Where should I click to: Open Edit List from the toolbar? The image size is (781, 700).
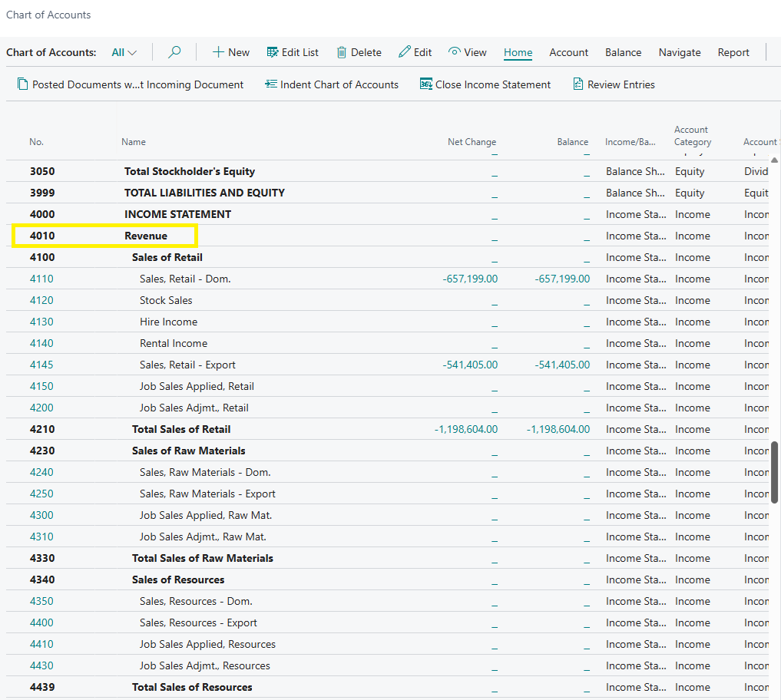pyautogui.click(x=293, y=52)
